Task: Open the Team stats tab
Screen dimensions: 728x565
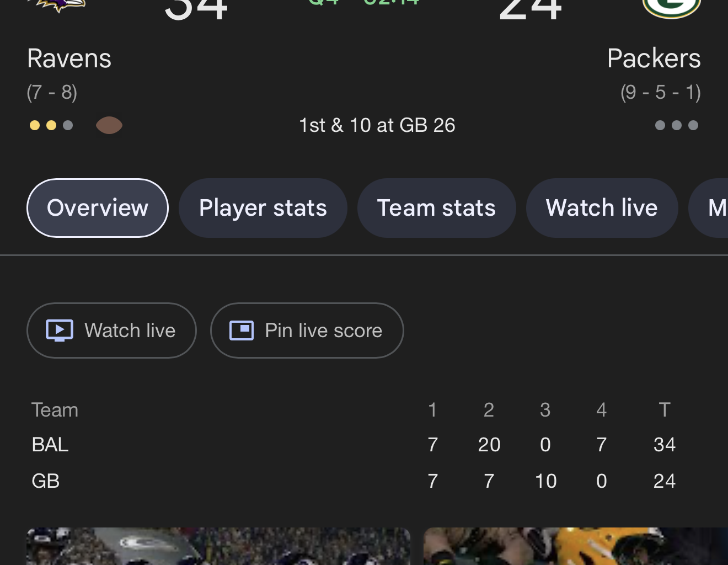Action: coord(436,208)
